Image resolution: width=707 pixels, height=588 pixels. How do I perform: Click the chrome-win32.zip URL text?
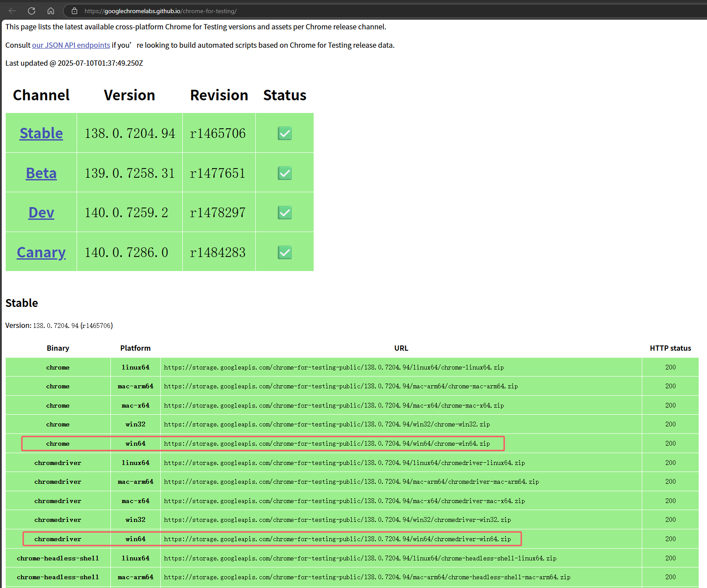(x=327, y=424)
